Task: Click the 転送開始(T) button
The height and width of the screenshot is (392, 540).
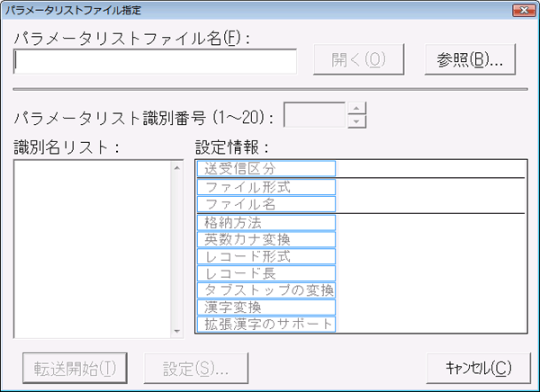Action: [75, 369]
